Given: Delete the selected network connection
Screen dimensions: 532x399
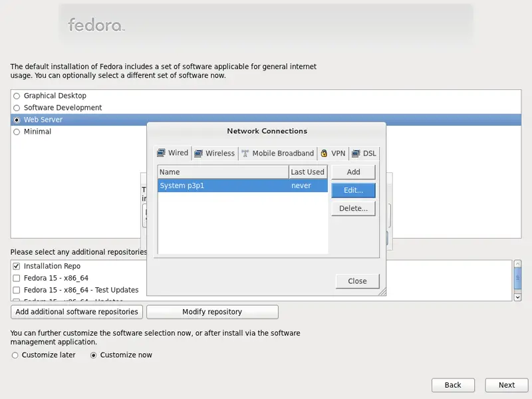Looking at the screenshot, I should 354,208.
